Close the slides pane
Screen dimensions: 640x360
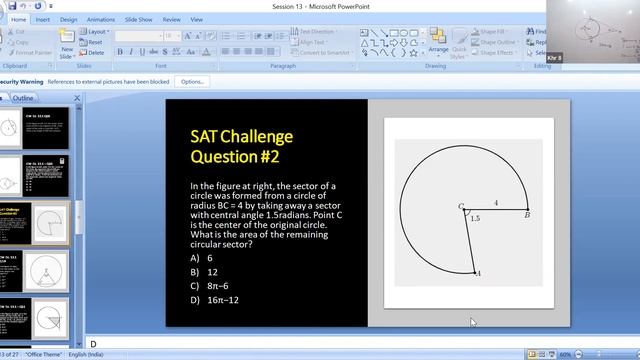77,98
